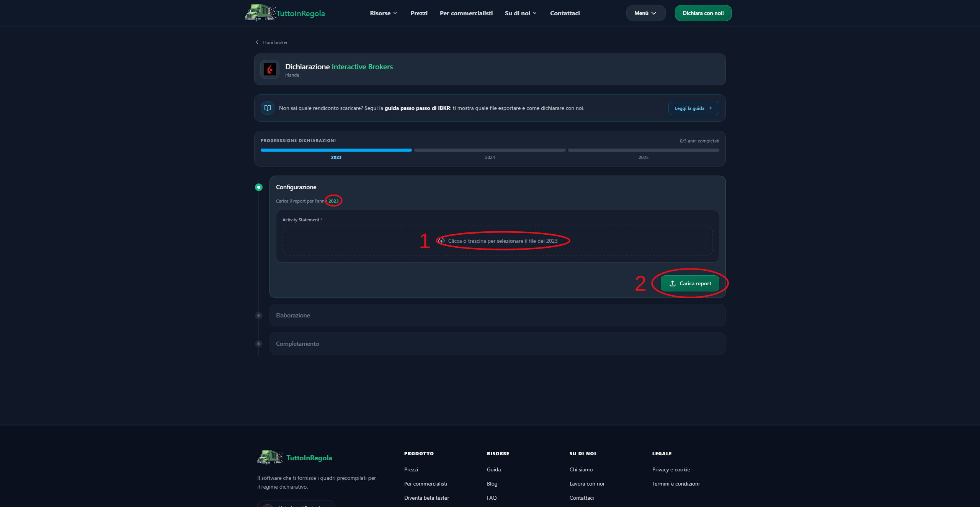Expand the Risorse dropdown menu

pos(383,13)
